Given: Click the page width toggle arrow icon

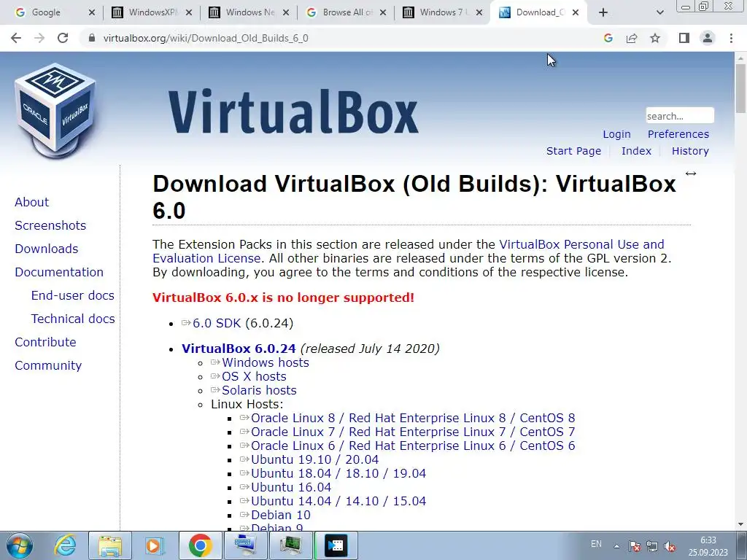Looking at the screenshot, I should click(691, 174).
